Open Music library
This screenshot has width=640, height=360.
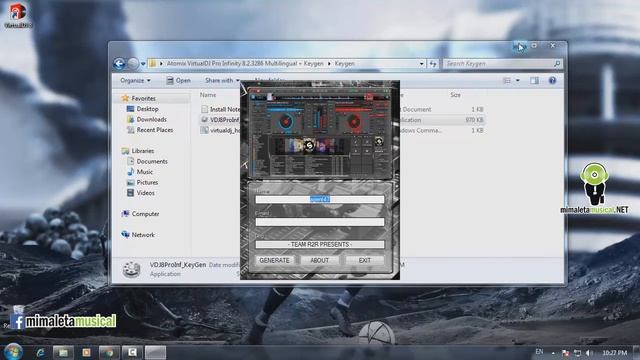144,172
